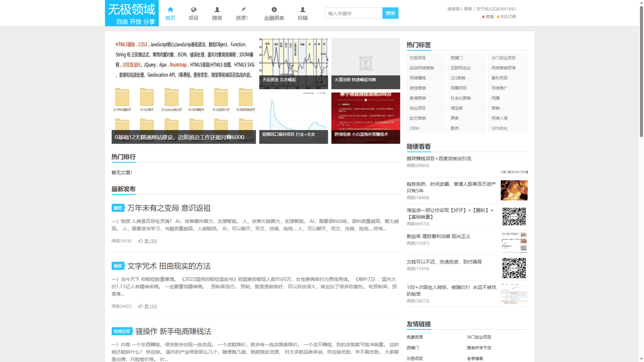The image size is (644, 362).
Task: Open the 黑客 link in the header
Action: click(468, 9)
